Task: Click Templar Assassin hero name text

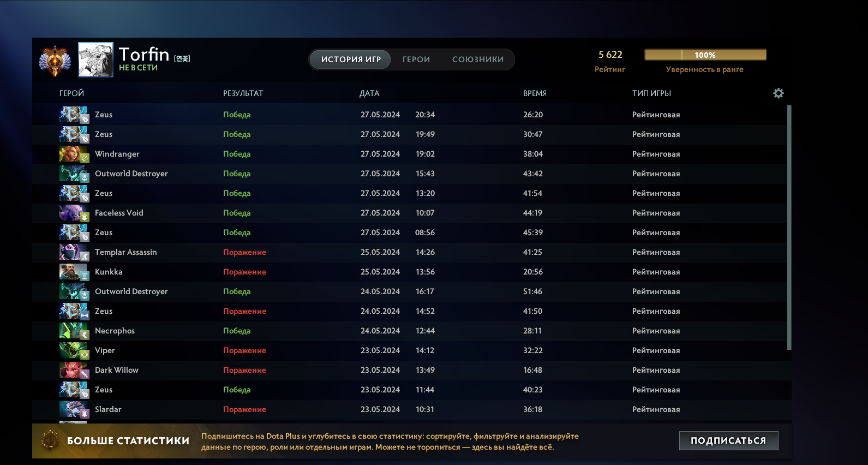Action: [x=126, y=252]
